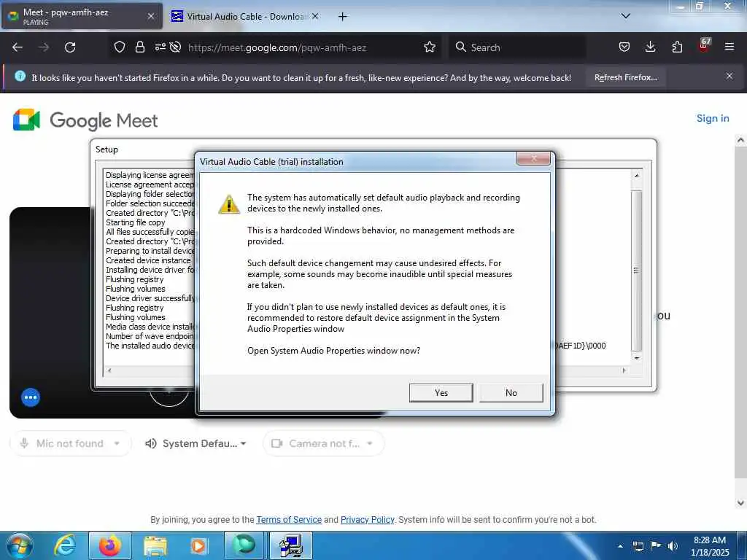Open the media player taskbar icon
Image resolution: width=747 pixels, height=560 pixels.
[198, 545]
